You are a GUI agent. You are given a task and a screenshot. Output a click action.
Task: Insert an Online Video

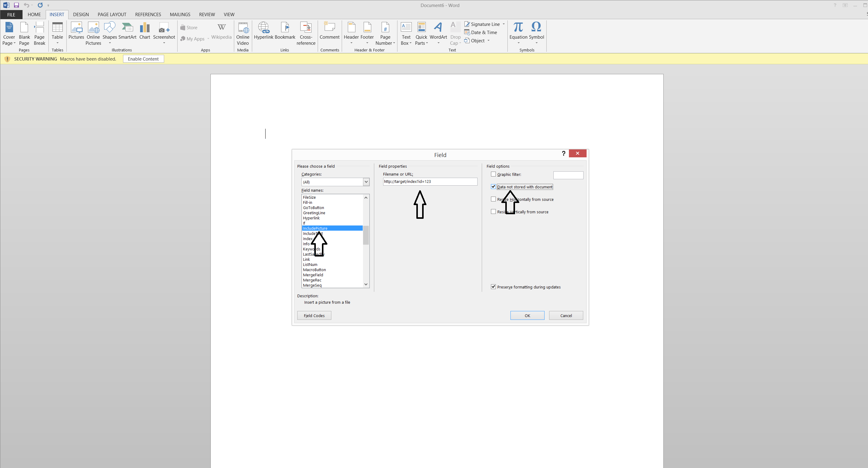[243, 33]
